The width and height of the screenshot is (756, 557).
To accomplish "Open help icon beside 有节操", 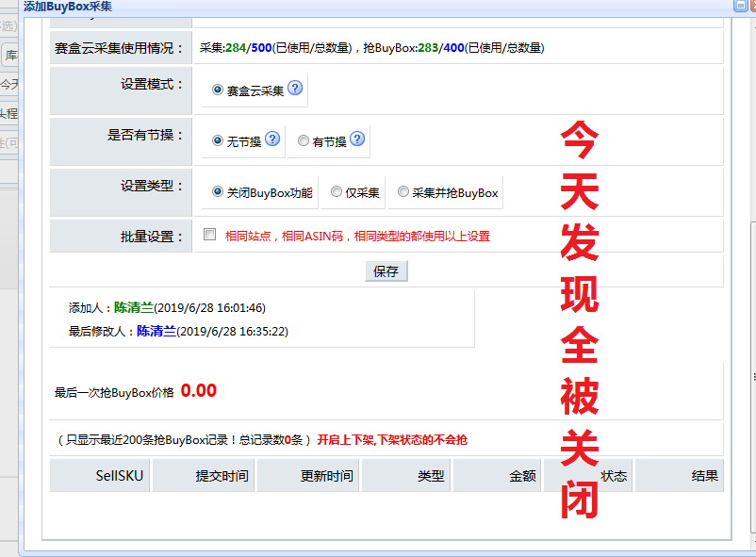I will tap(357, 139).
